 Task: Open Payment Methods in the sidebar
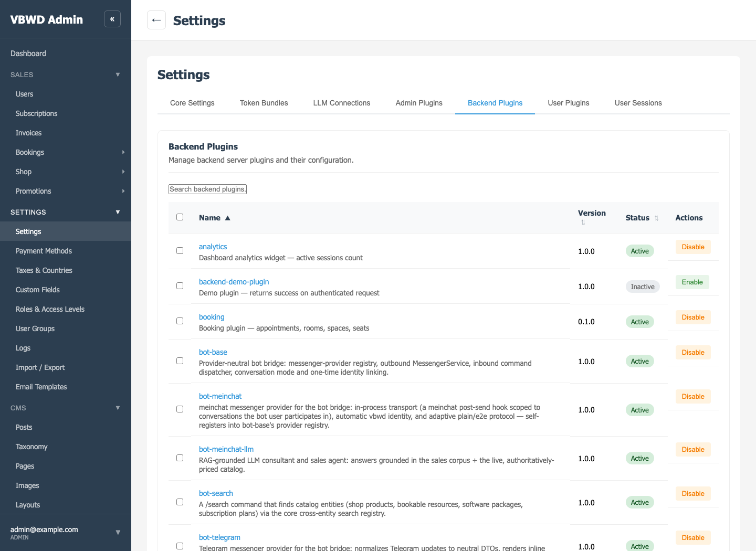pos(66,251)
